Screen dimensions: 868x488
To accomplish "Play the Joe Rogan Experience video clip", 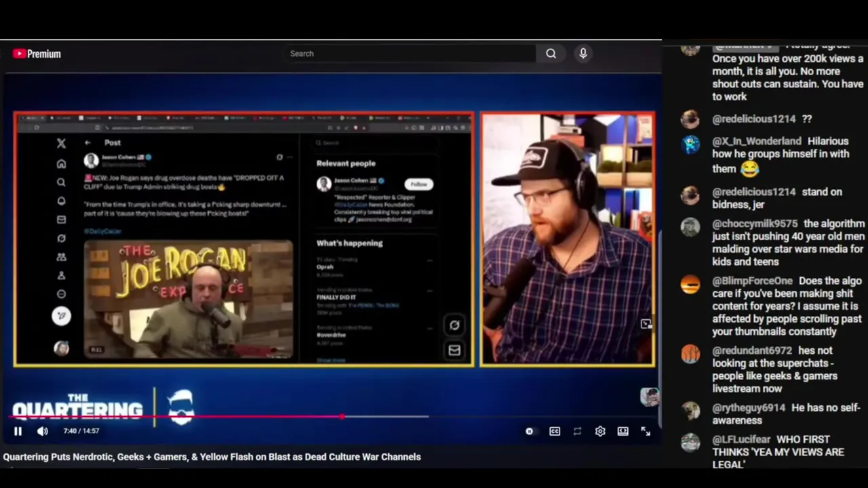I will click(189, 300).
